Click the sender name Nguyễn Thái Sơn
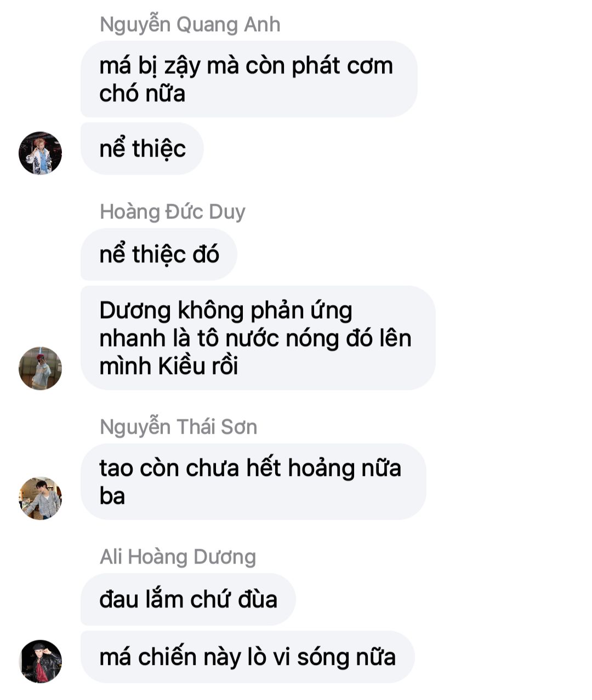The height and width of the screenshot is (700, 592). tap(178, 427)
